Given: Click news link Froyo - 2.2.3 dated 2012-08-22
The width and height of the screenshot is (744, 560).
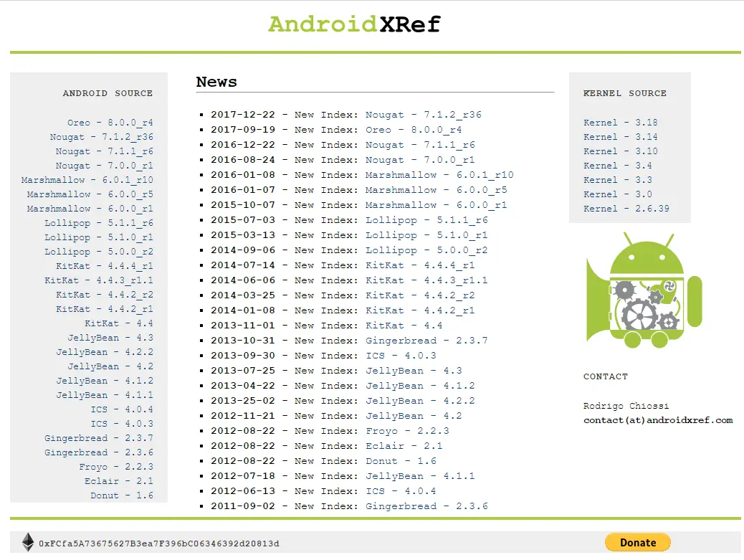Looking at the screenshot, I should pyautogui.click(x=407, y=431).
